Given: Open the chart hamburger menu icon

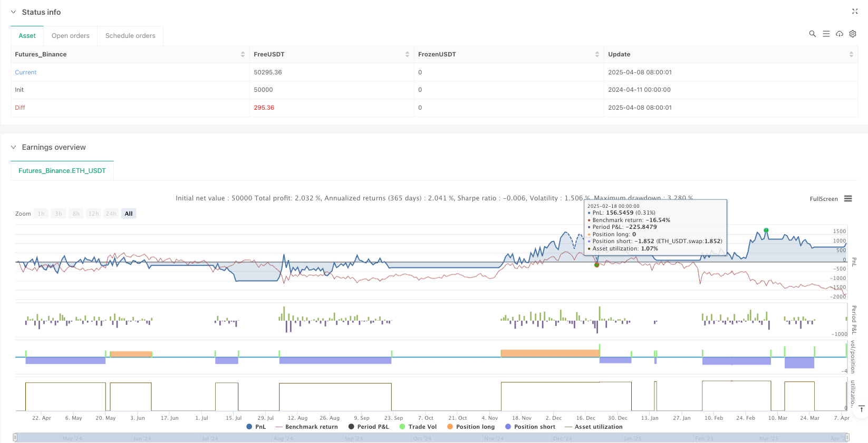Looking at the screenshot, I should tap(848, 199).
